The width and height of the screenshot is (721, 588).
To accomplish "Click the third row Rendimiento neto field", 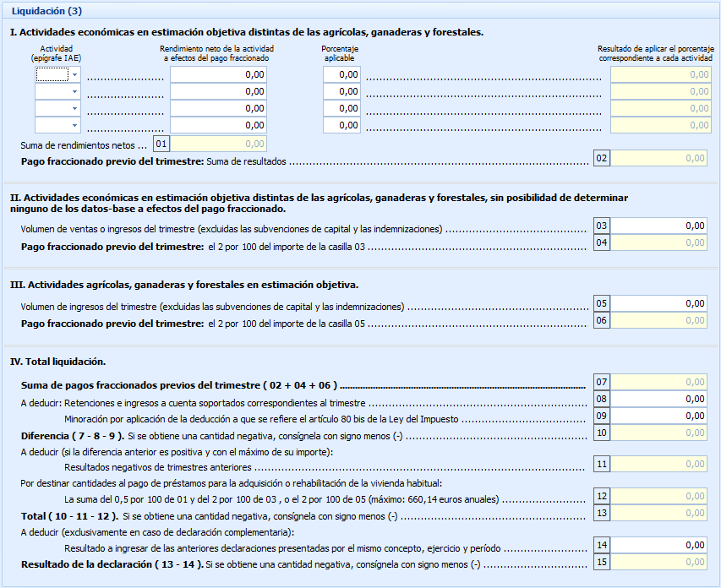I will click(x=218, y=108).
